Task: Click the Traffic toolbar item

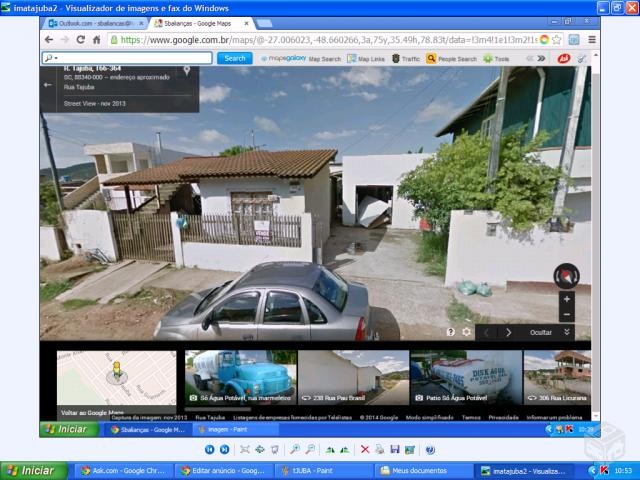Action: [x=406, y=59]
